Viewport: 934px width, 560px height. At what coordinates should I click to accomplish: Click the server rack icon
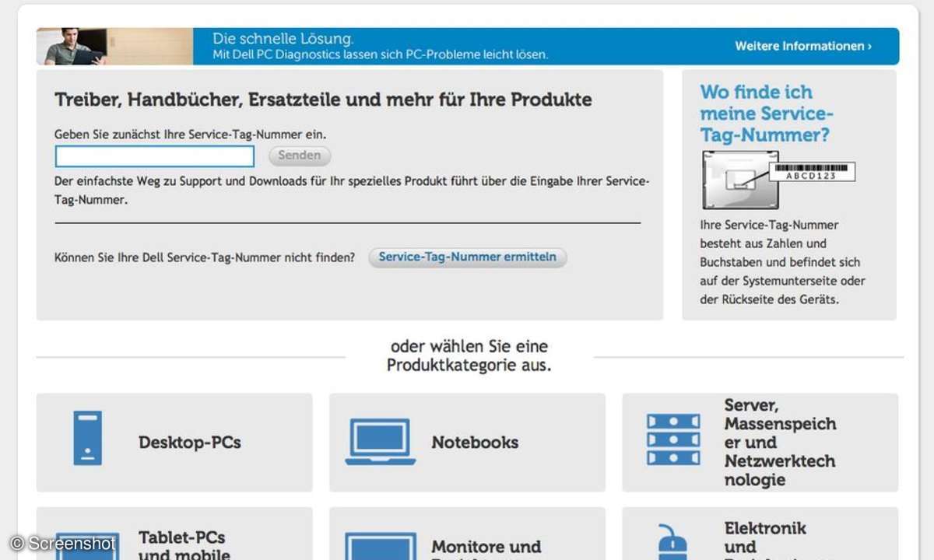click(x=673, y=439)
